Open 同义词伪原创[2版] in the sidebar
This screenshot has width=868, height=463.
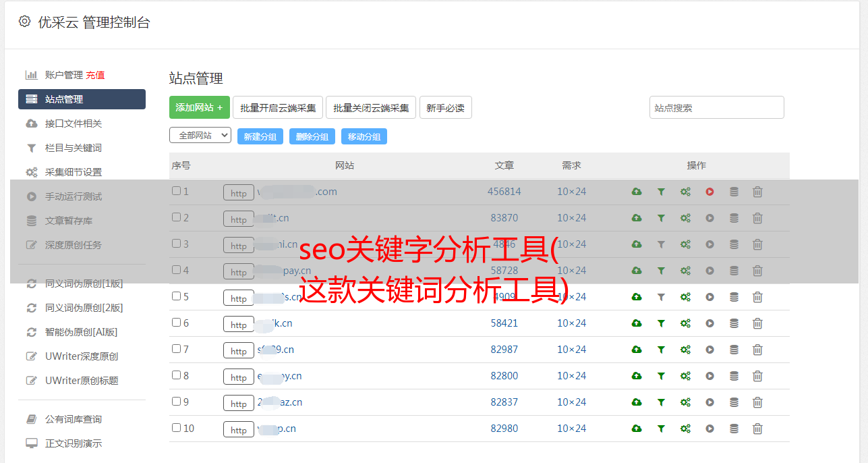pos(84,308)
